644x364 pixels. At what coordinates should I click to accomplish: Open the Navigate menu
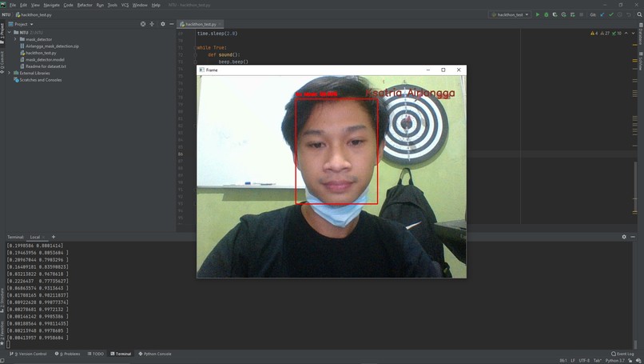click(51, 5)
